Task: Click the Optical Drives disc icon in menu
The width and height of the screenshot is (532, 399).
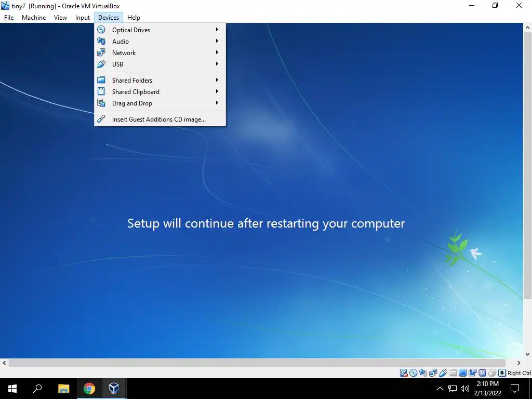Action: tap(101, 30)
